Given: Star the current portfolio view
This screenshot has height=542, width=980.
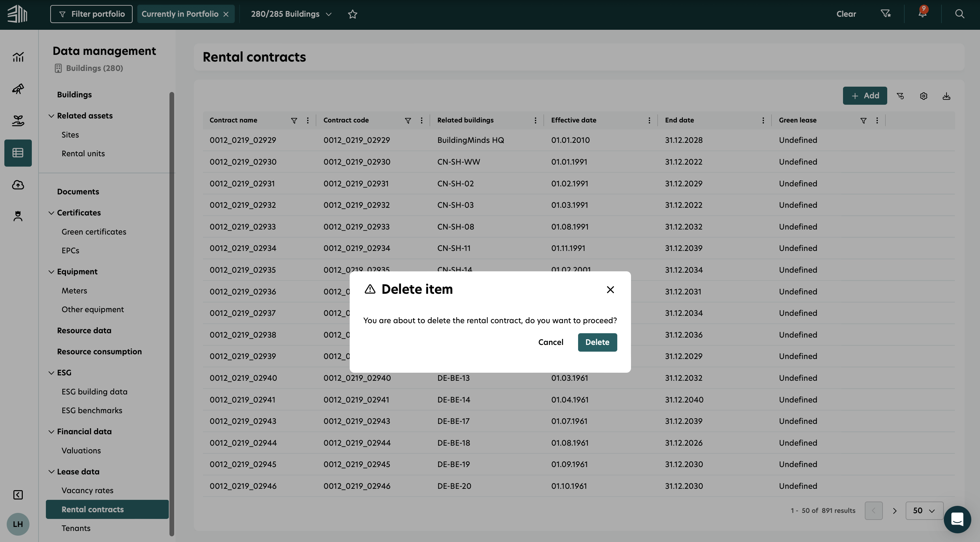Looking at the screenshot, I should tap(352, 14).
